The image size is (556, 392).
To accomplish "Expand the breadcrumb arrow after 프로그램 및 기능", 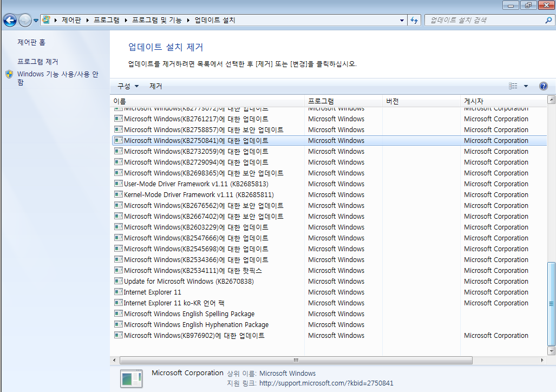I will pyautogui.click(x=188, y=20).
